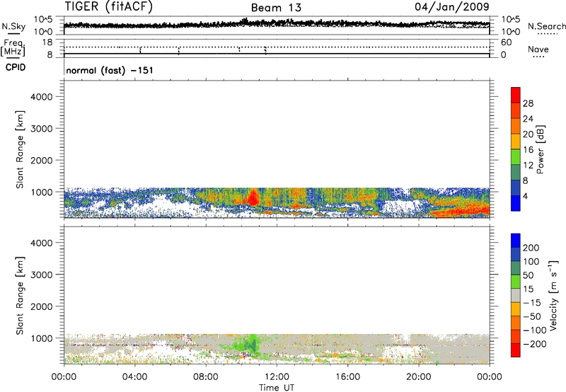Click the 'TIGER (fitACF)' title text
The height and width of the screenshot is (392, 566).
tap(109, 6)
